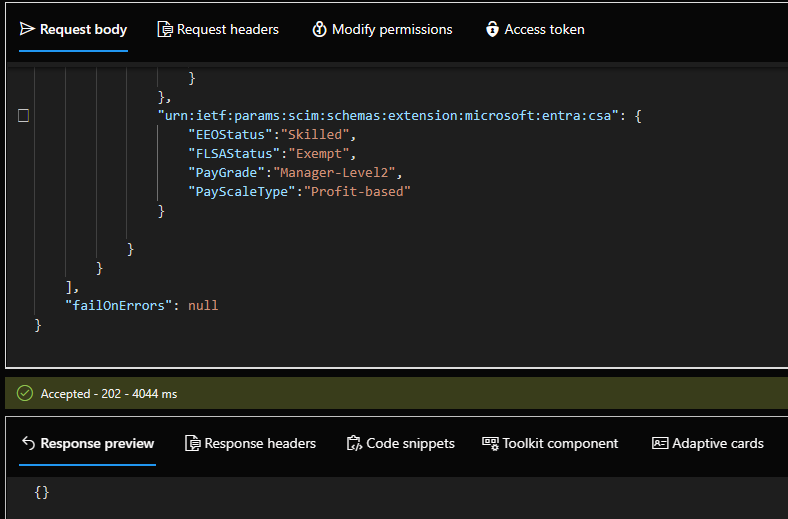This screenshot has height=519, width=788.
Task: Click the Access token lock icon
Action: (x=492, y=29)
